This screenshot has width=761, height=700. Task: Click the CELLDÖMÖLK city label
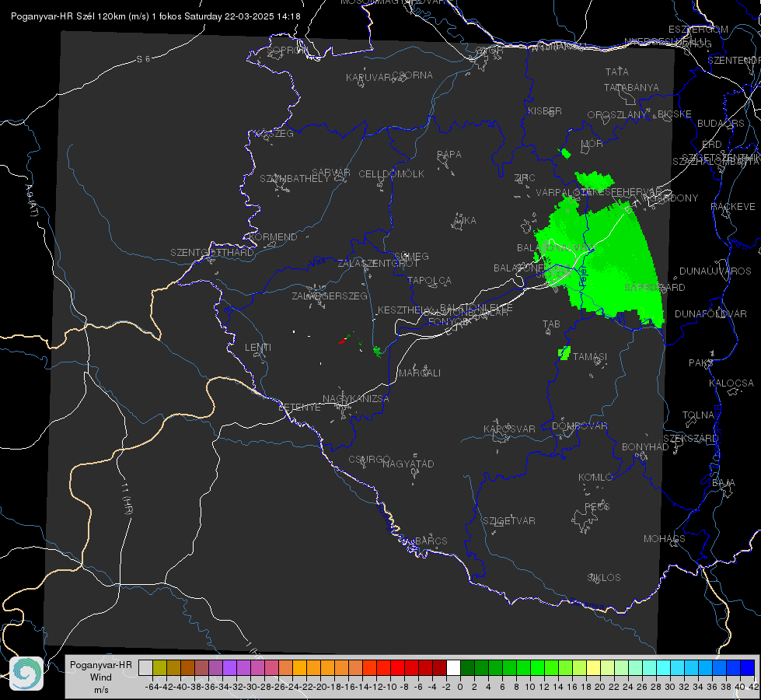tap(392, 174)
